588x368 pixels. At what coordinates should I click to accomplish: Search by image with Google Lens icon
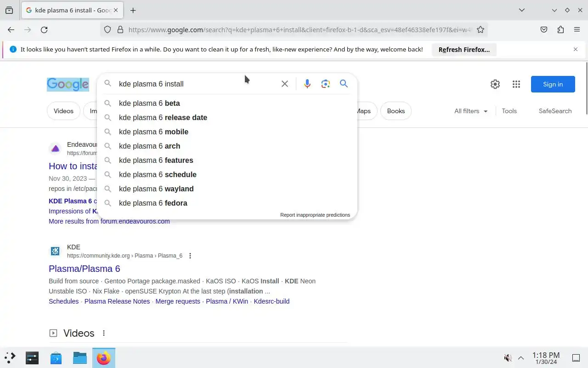326,84
